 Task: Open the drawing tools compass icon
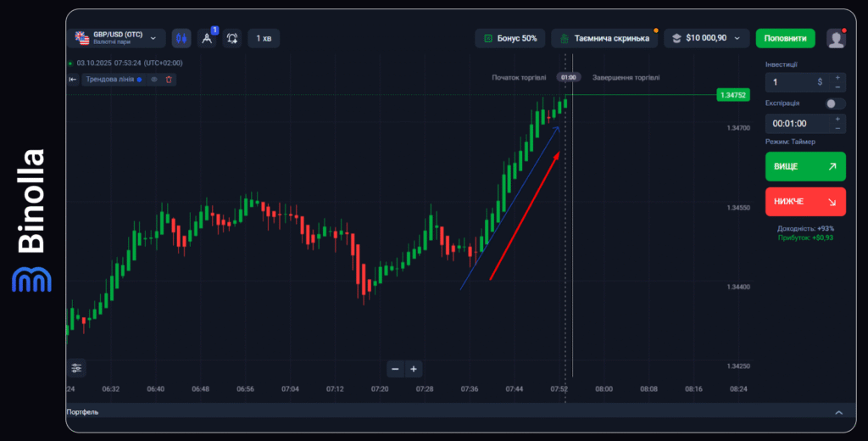coord(207,38)
